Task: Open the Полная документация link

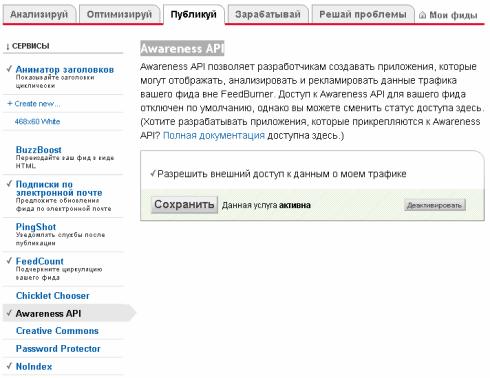Action: click(214, 136)
